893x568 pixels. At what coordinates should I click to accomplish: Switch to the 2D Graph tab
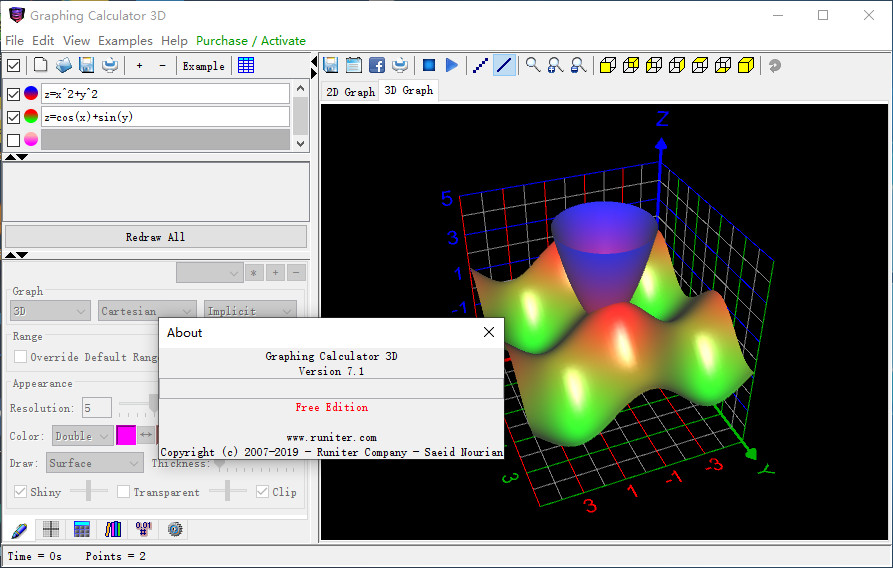coord(350,92)
